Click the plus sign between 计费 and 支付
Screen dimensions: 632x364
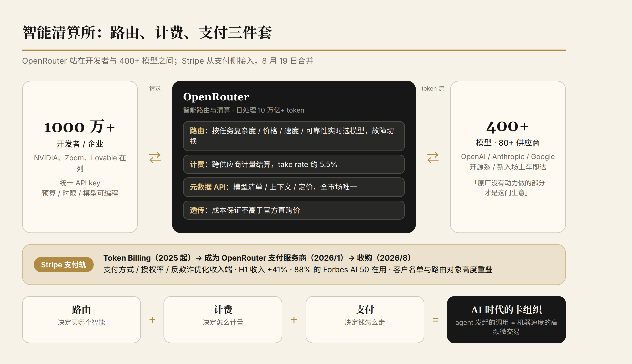[294, 320]
